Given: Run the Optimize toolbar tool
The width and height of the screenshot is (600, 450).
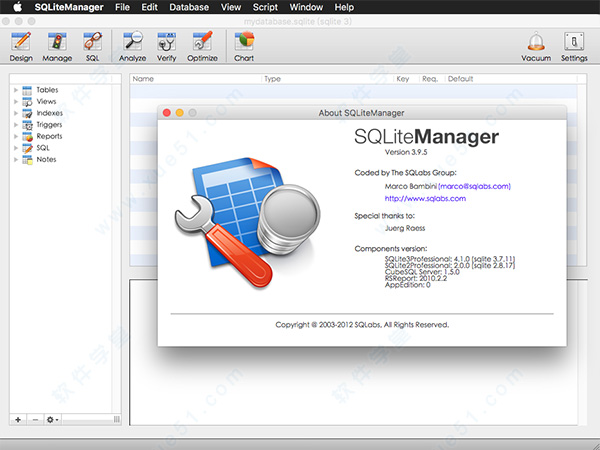Looking at the screenshot, I should 202,46.
